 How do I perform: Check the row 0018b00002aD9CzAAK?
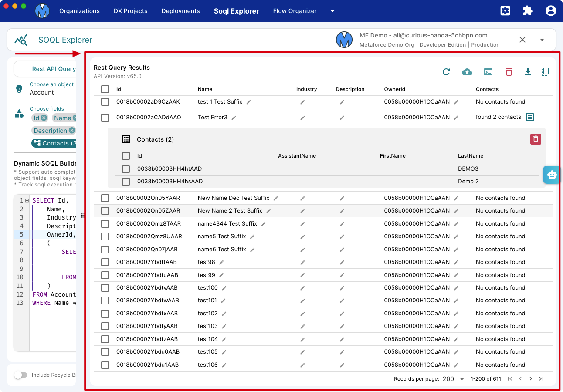coord(105,102)
